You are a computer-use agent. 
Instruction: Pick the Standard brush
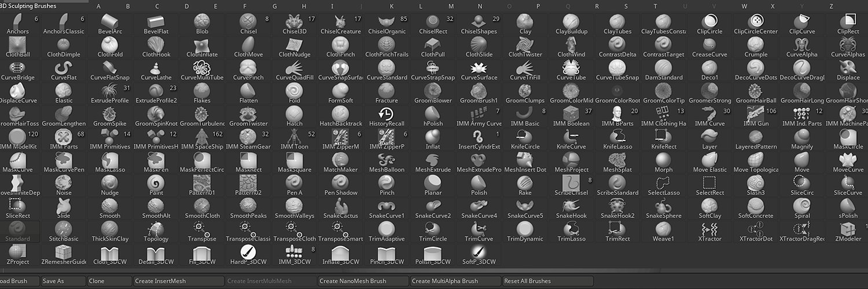[17, 232]
